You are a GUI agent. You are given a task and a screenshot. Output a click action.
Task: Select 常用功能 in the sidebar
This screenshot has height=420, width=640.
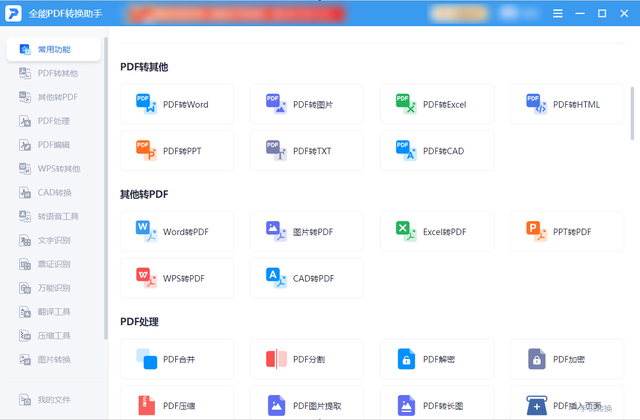53,49
